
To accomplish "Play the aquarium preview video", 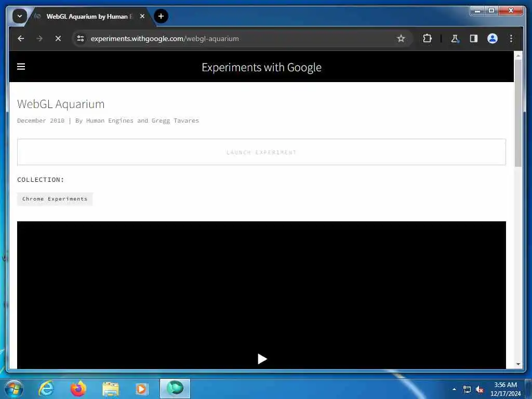I will point(262,358).
